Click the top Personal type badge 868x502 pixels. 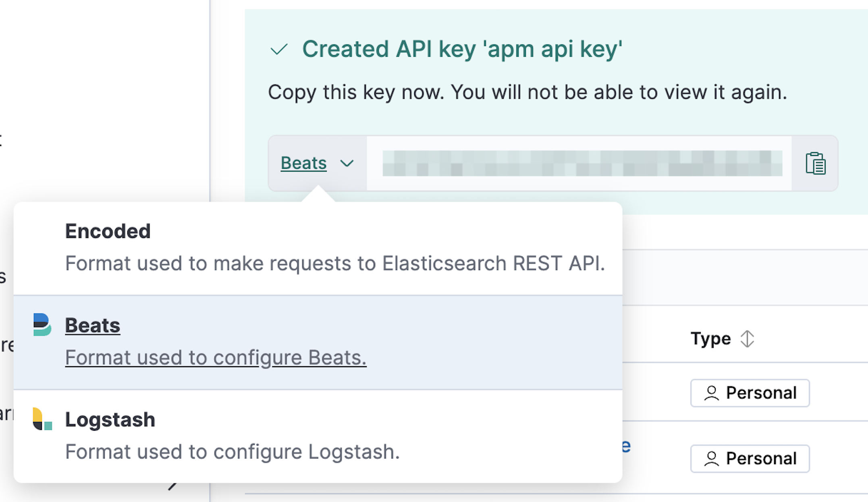pos(750,393)
